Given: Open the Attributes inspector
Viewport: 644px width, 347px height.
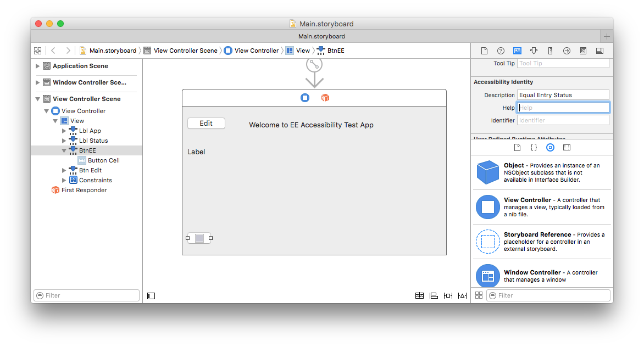Looking at the screenshot, I should tap(534, 51).
